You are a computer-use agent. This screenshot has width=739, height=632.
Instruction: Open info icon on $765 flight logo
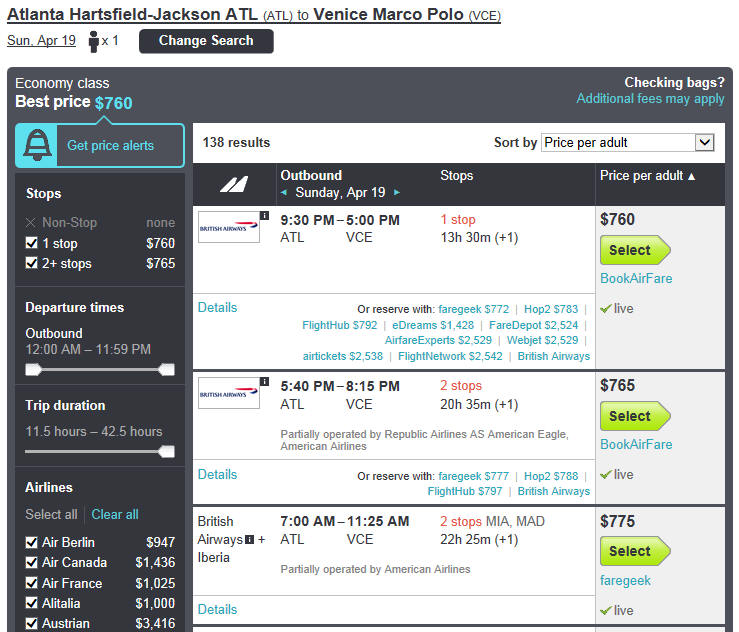point(264,381)
